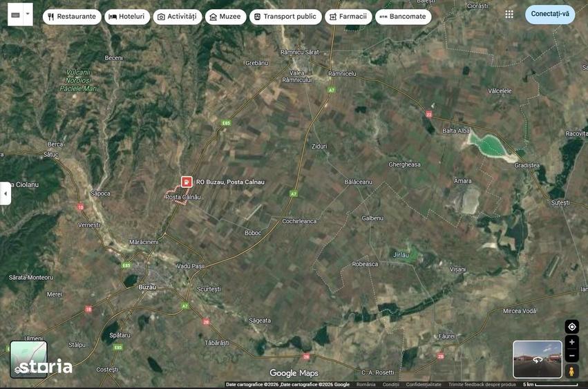588x389 pixels.
Task: Show Activități places chip
Action: point(178,17)
